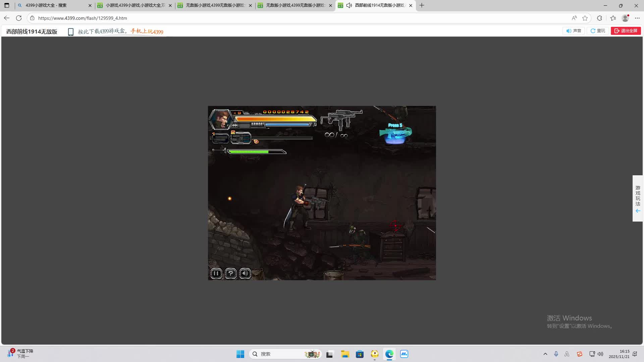Viewport: 644px width, 362px height.
Task: Click the 手机上玩4399 link
Action: click(x=147, y=32)
